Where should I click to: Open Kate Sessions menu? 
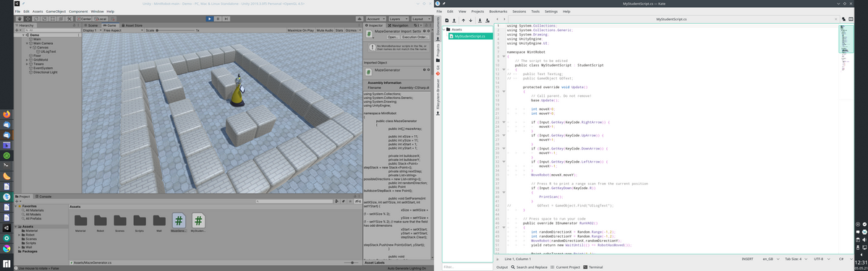pos(519,12)
